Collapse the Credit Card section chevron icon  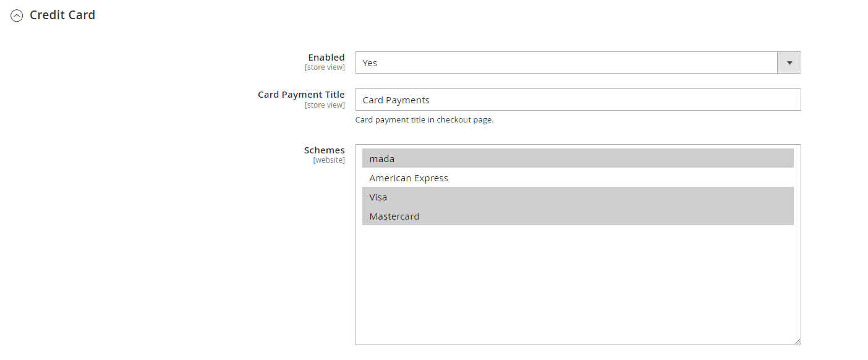point(17,16)
